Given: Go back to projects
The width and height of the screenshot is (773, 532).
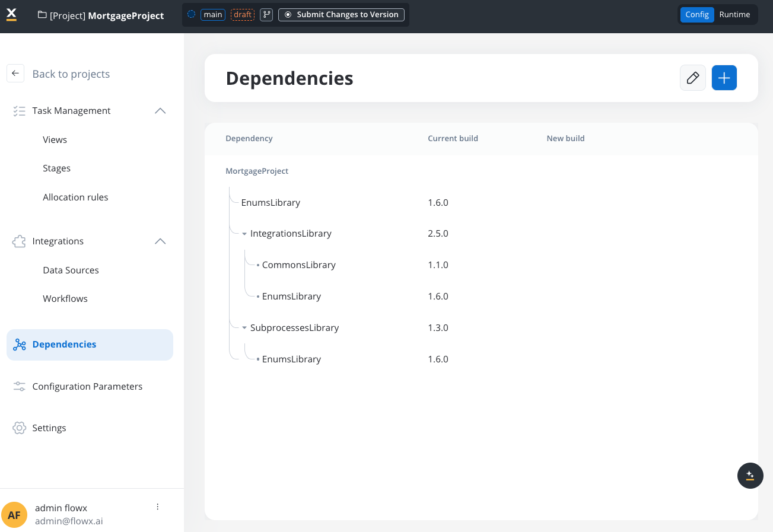Looking at the screenshot, I should pos(71,74).
